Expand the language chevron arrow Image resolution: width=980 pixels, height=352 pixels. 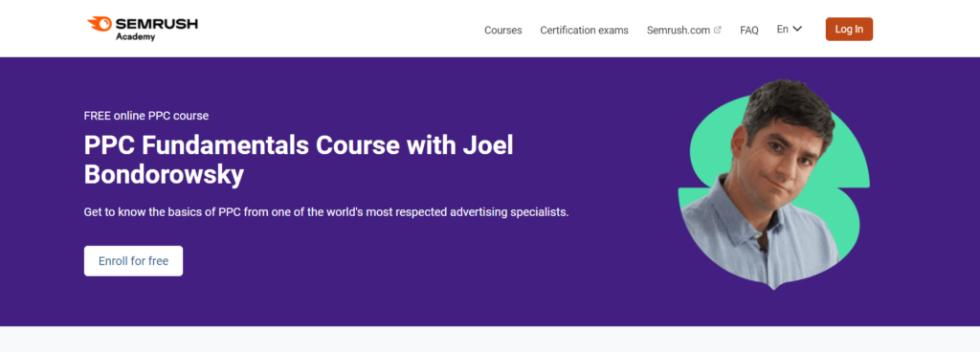(797, 29)
